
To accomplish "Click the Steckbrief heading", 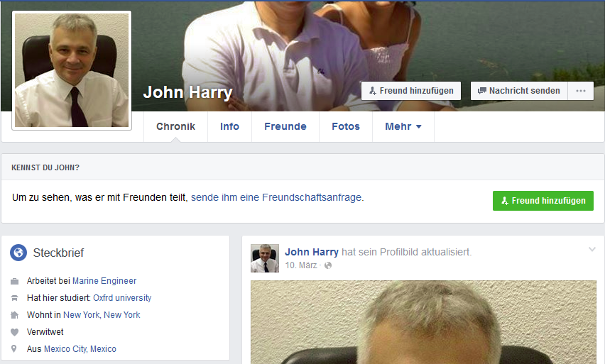I will 58,253.
